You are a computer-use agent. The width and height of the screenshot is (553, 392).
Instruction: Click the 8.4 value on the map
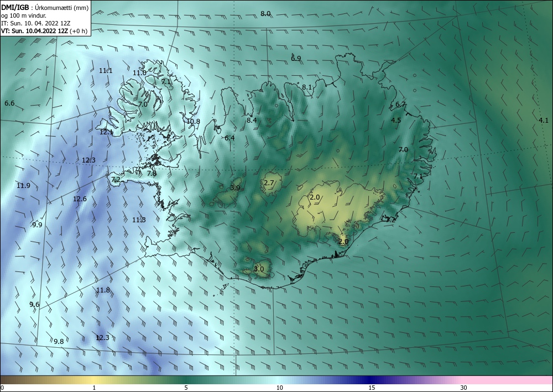tap(252, 120)
